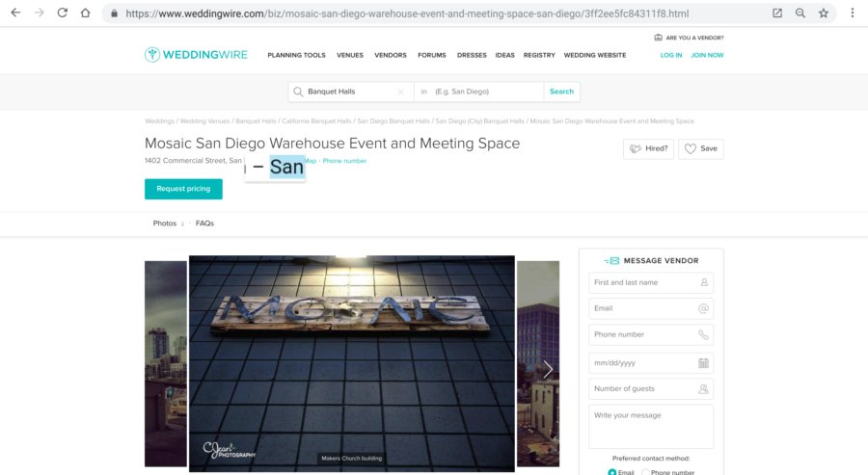
Task: Click the Join Now link
Action: coord(707,55)
